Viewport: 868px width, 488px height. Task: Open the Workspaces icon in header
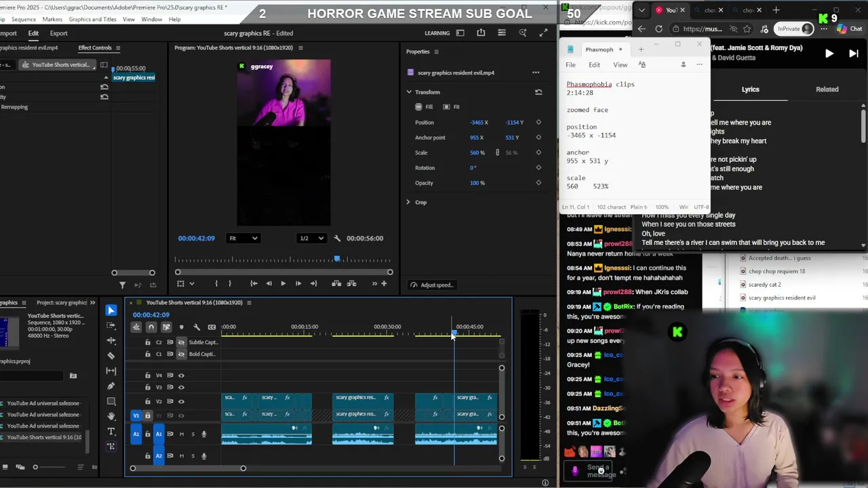click(x=460, y=33)
